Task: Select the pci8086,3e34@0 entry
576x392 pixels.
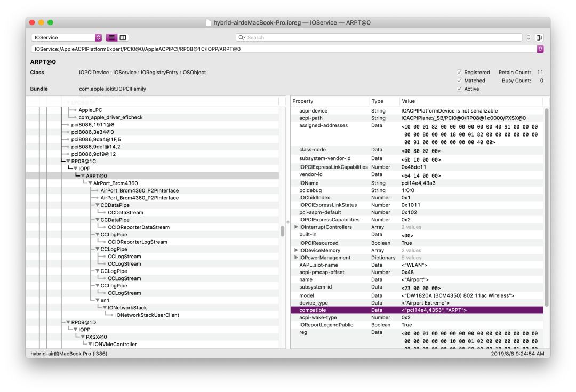Action: coord(93,132)
